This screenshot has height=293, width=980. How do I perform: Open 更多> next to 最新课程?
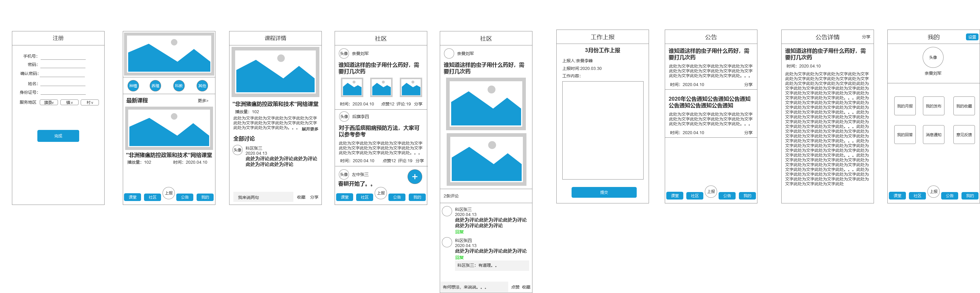203,101
